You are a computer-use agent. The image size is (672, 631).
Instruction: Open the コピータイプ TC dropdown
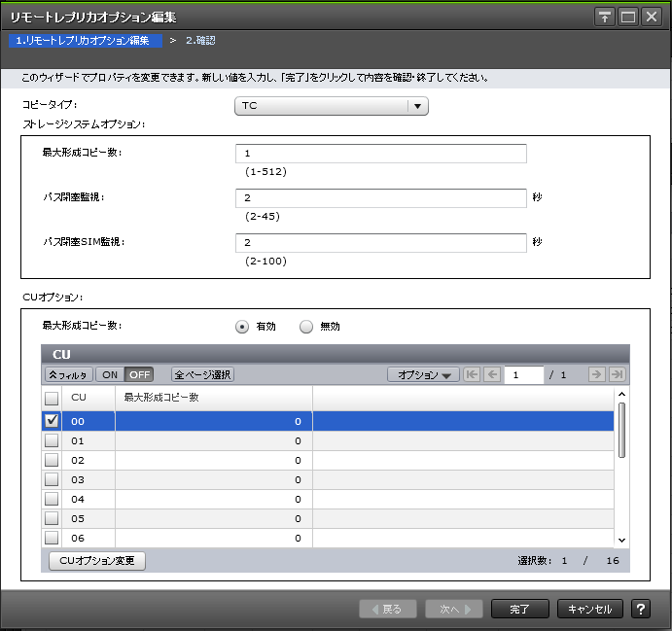[x=331, y=107]
